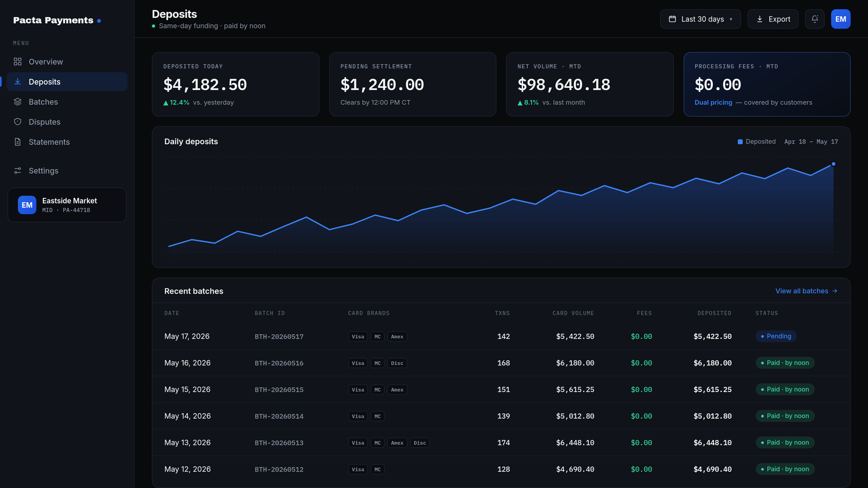Image resolution: width=868 pixels, height=488 pixels.
Task: Click Paid by noon badge for May 14
Action: pos(785,416)
